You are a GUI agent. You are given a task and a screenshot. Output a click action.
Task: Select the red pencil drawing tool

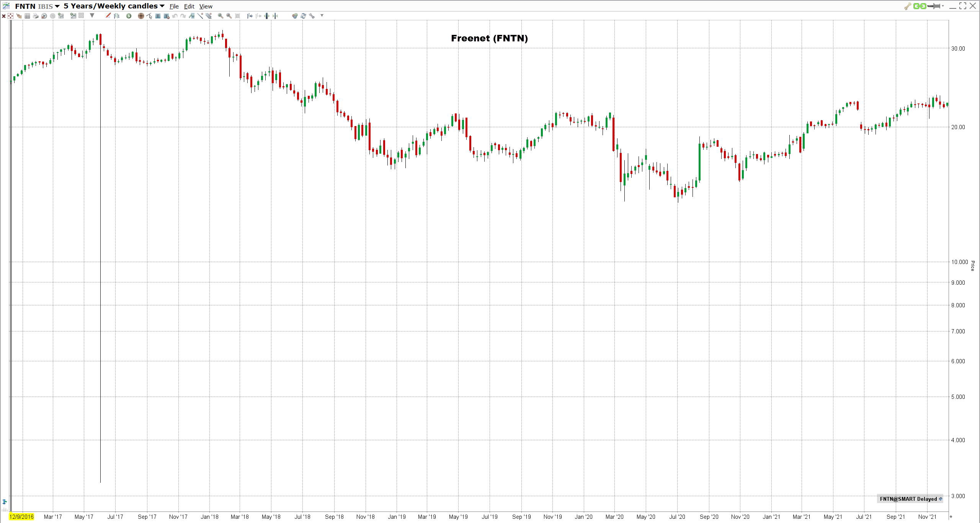point(108,15)
